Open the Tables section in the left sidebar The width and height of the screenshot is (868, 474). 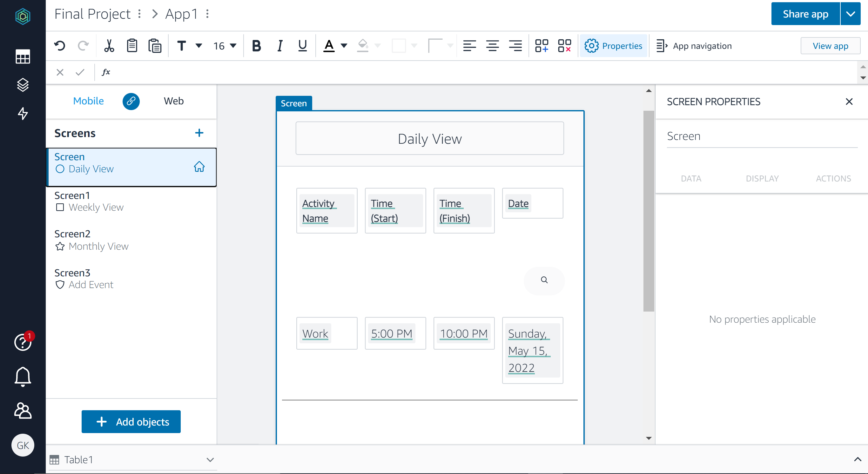point(23,56)
